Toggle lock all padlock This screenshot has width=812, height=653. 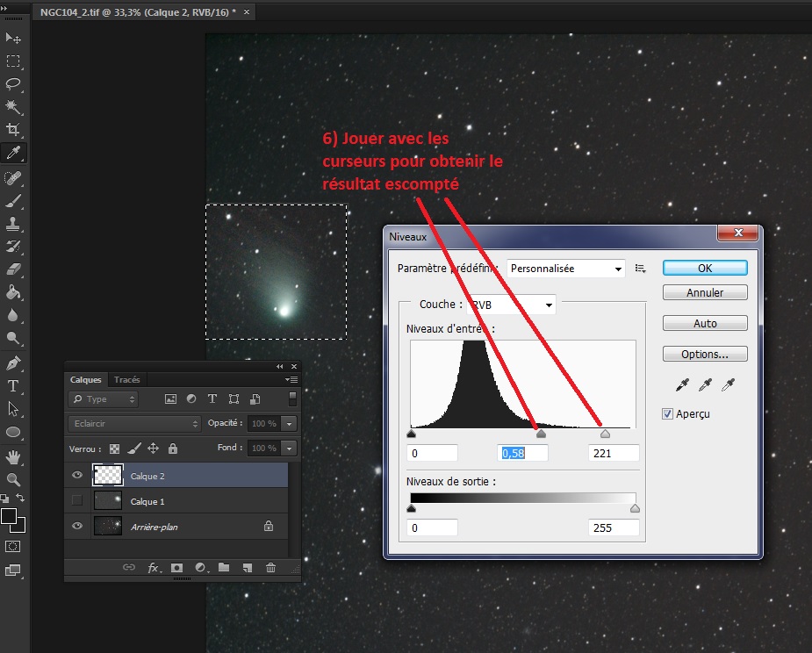point(173,448)
